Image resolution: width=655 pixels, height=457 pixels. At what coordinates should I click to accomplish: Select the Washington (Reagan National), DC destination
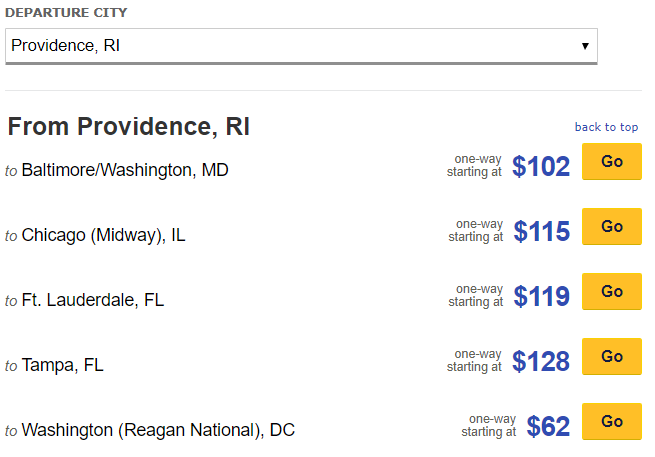(158, 430)
